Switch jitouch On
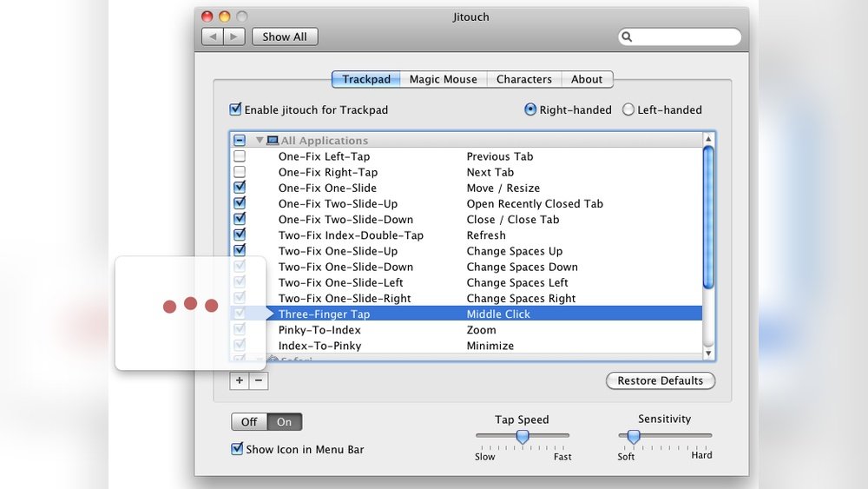Viewport: 868px width, 489px height. click(x=285, y=422)
